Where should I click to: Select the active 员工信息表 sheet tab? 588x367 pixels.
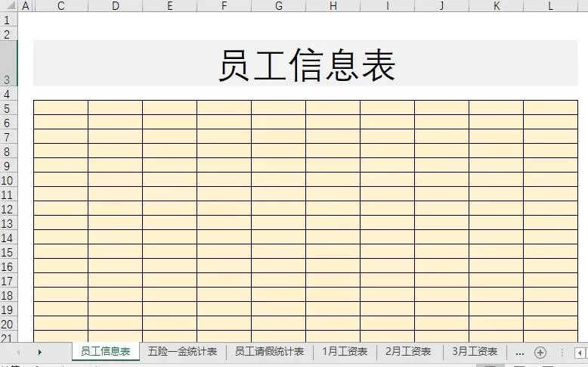pos(106,352)
